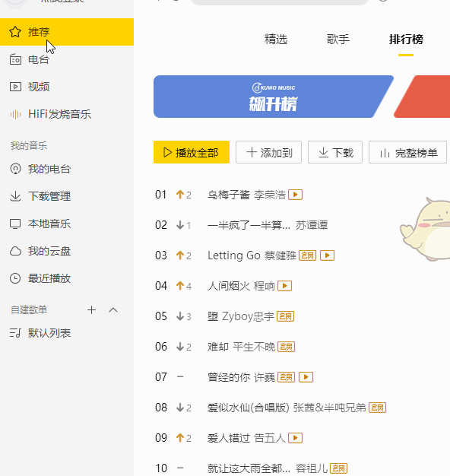
Task: Add a new 自建歌单 with the plus icon
Action: tap(91, 310)
